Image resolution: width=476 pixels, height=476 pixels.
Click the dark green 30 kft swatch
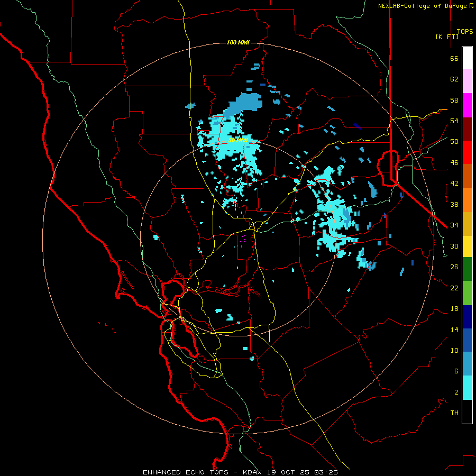[x=467, y=269]
